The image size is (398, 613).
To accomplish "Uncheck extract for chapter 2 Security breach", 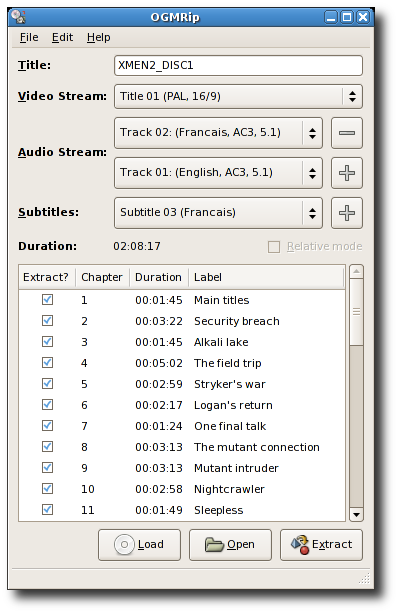I will (x=47, y=321).
